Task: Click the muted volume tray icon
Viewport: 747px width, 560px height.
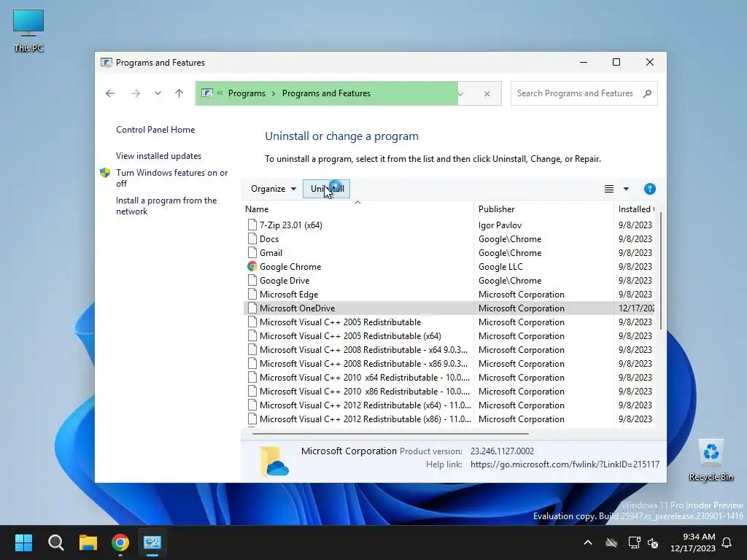Action: [653, 542]
